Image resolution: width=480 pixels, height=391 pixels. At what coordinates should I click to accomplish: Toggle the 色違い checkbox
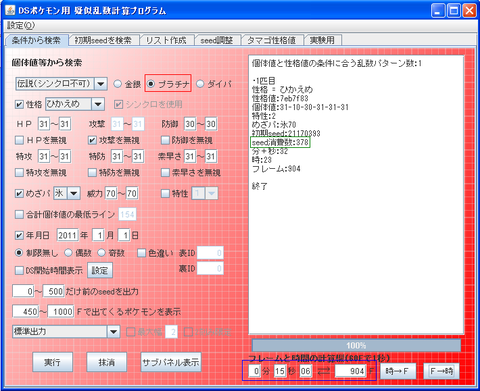tap(142, 253)
